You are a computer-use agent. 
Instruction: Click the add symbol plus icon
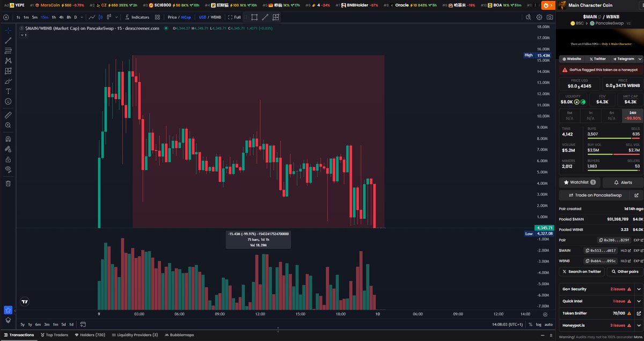[6, 17]
